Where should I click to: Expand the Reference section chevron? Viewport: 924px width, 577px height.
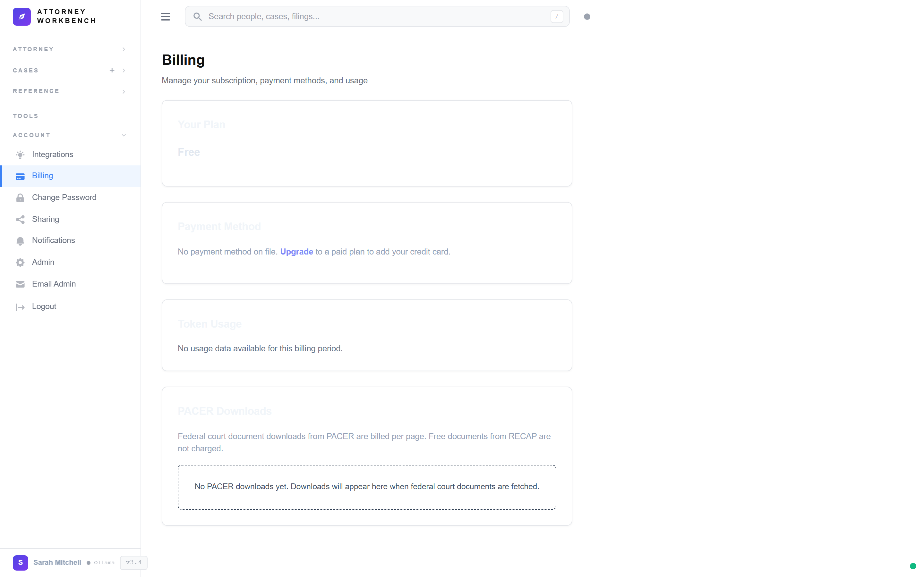click(x=124, y=92)
